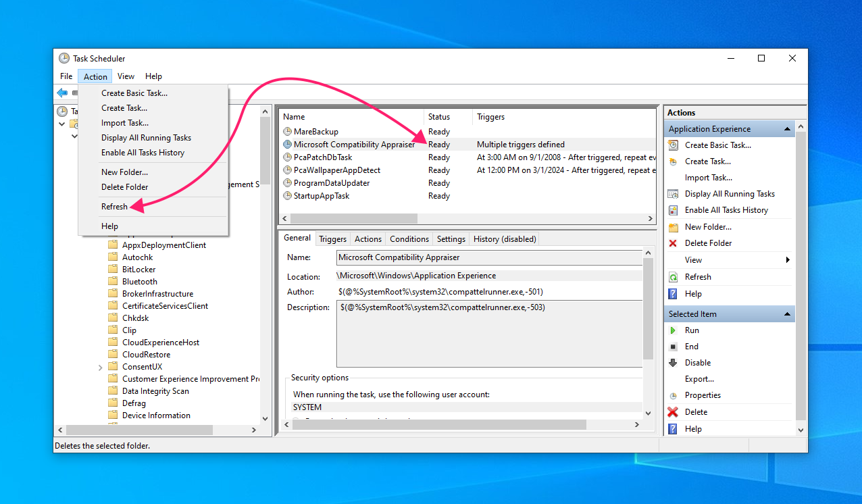
Task: Click the green Run arrow icon
Action: [x=673, y=330]
